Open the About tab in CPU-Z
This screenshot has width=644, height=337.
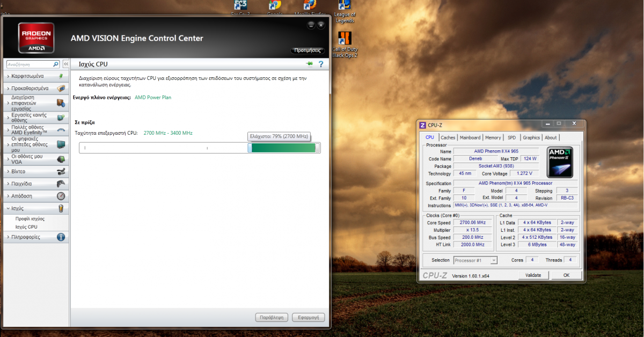point(551,137)
